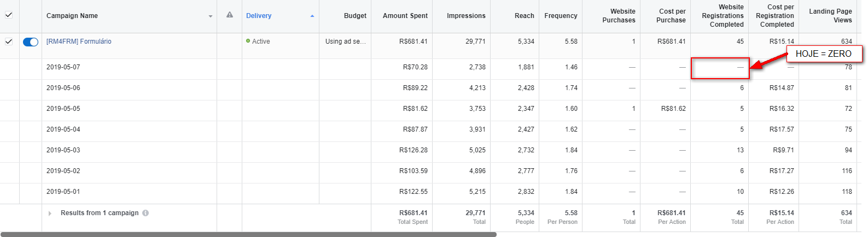Click the Budget cell Using ad set
The image size is (868, 237).
[345, 42]
